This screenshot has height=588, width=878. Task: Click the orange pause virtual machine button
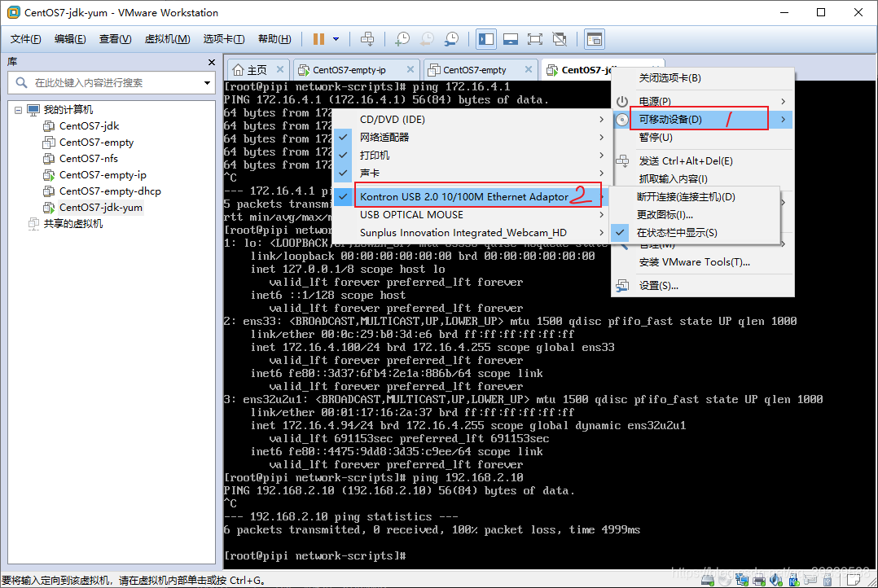pyautogui.click(x=318, y=38)
